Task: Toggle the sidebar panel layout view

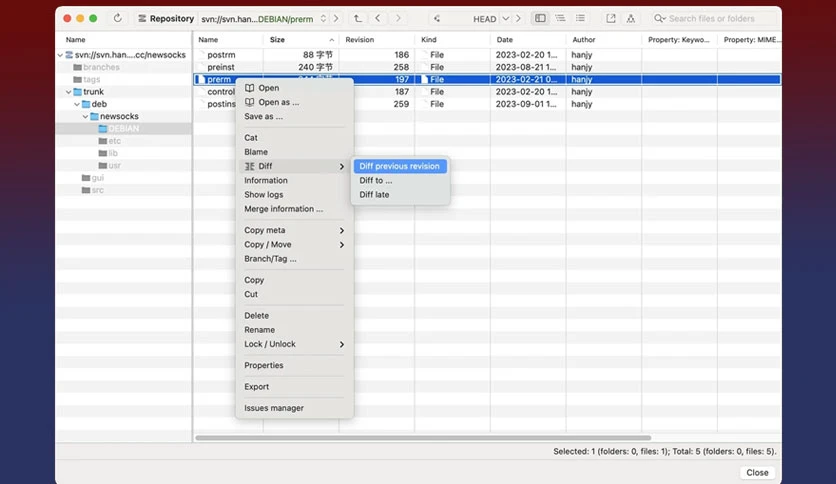Action: (540, 18)
